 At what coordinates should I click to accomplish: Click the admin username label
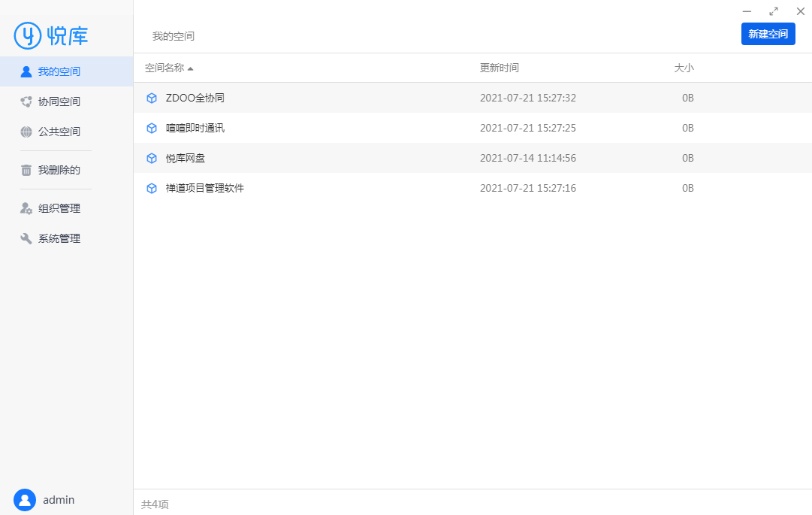[x=59, y=500]
